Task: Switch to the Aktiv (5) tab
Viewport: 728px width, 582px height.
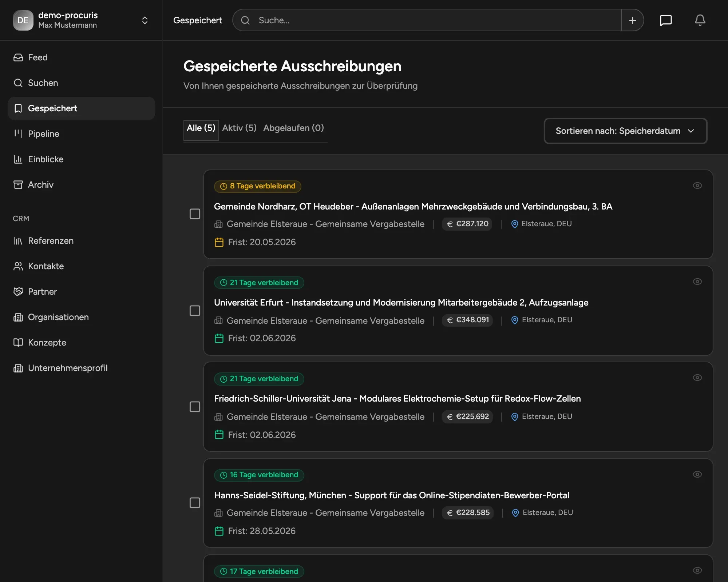Action: [240, 128]
